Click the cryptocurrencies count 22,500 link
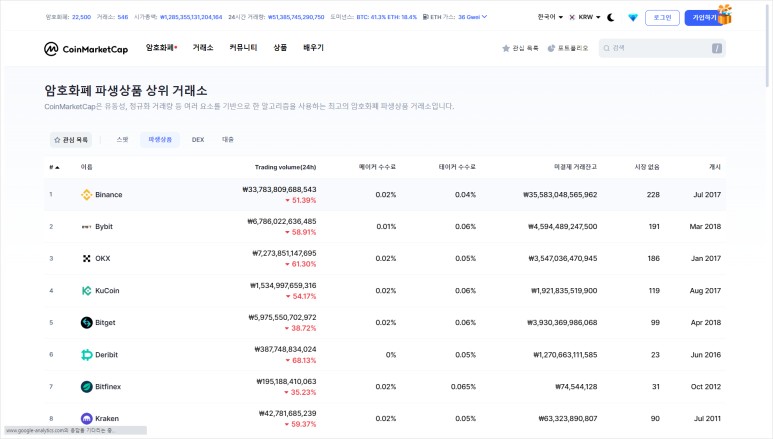The image size is (773, 439). pyautogui.click(x=81, y=17)
